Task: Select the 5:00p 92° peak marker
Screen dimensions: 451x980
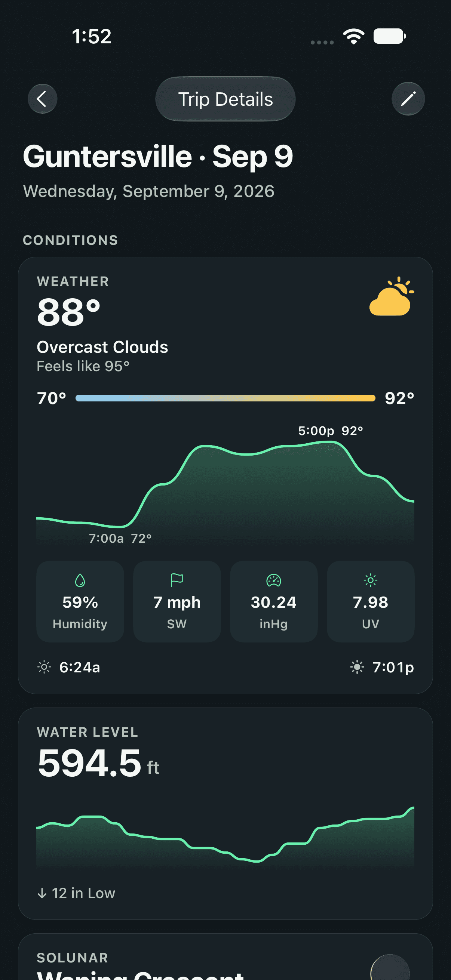Action: coord(330,431)
